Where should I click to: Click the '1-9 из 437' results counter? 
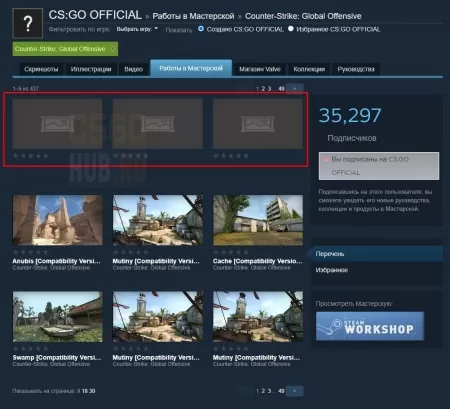click(26, 89)
